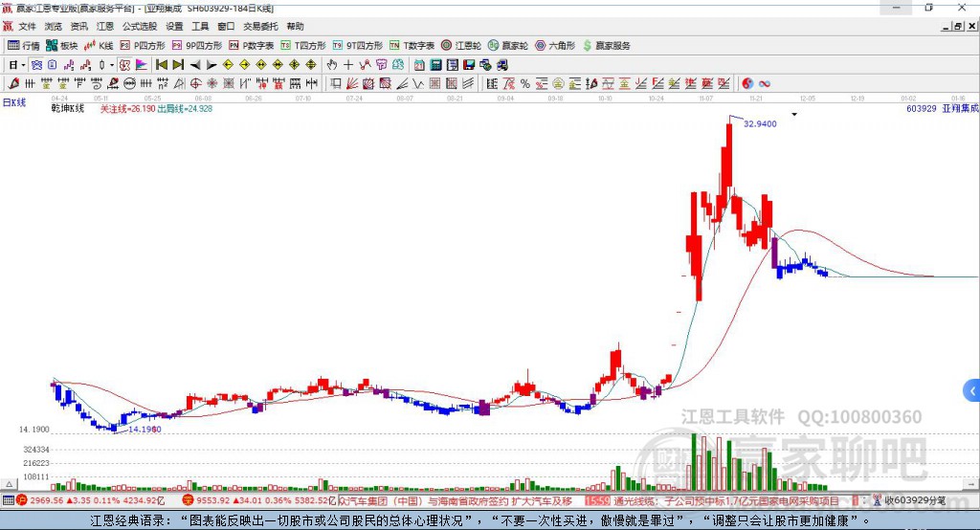Click the 关注线=26.190 label
This screenshot has height=530, width=980.
click(127, 109)
